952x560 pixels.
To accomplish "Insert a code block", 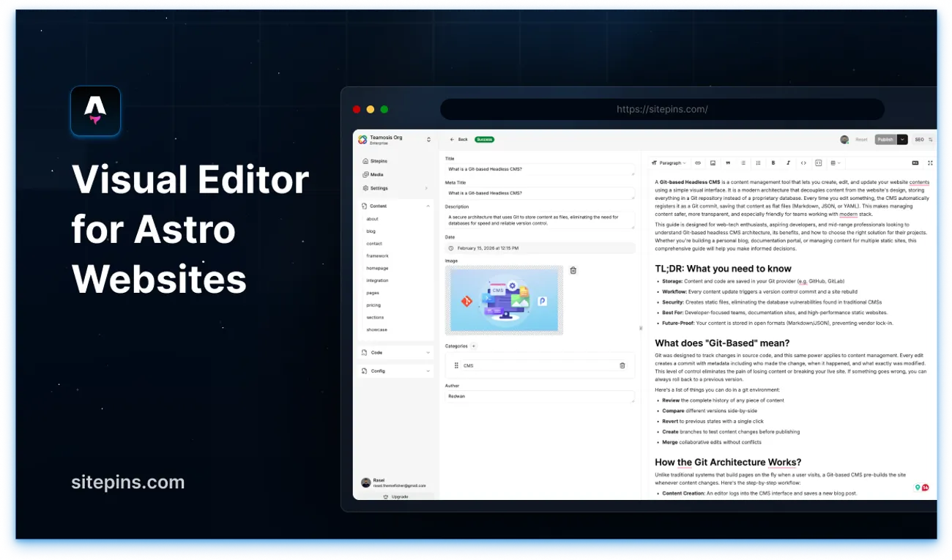I will click(819, 163).
